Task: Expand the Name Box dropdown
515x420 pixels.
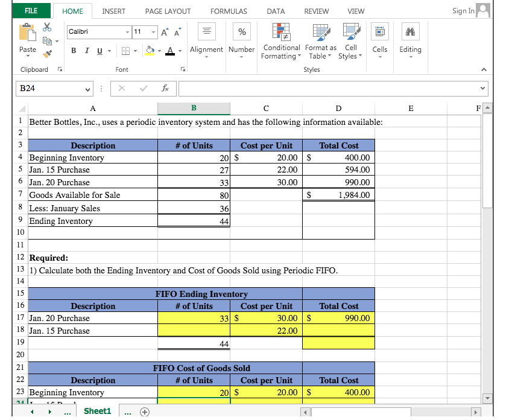Action: pyautogui.click(x=86, y=88)
